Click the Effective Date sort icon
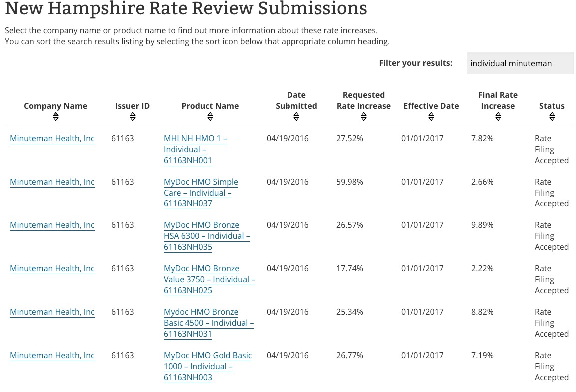The height and width of the screenshot is (392, 576). [x=431, y=117]
